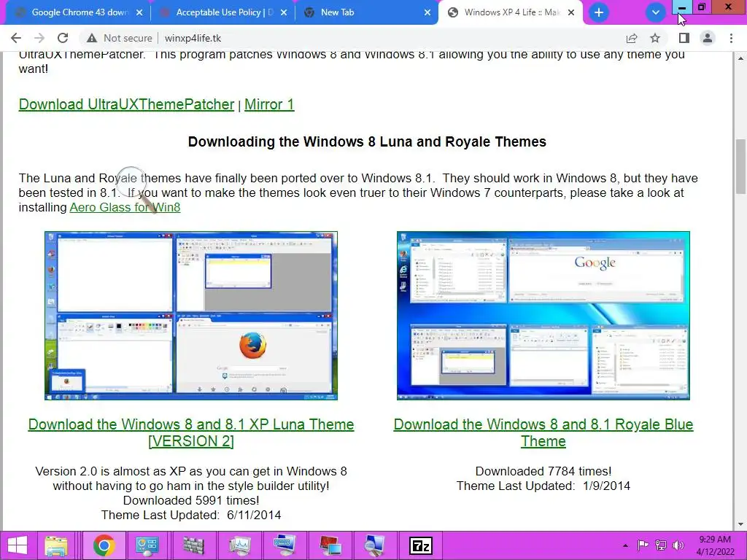Open Download UltraUXThemePatcher link
Viewport: 747px width, 560px height.
click(126, 104)
